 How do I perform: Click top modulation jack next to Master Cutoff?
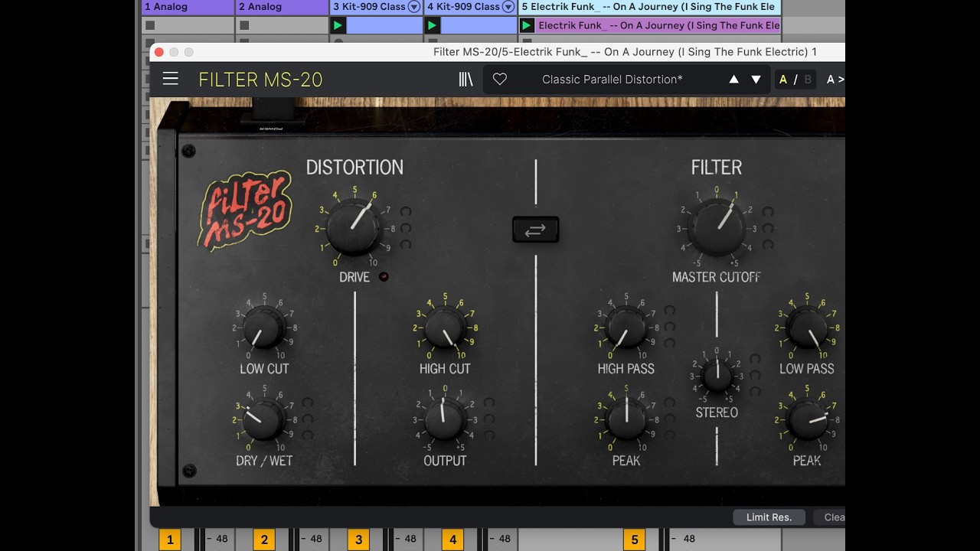[x=767, y=212]
